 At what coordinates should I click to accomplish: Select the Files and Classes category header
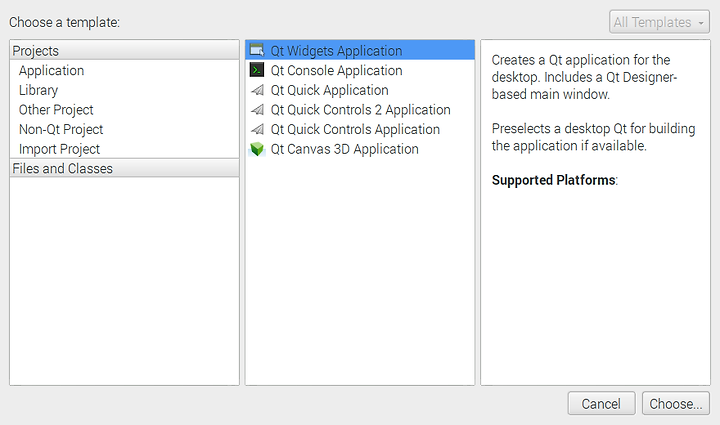(x=124, y=168)
